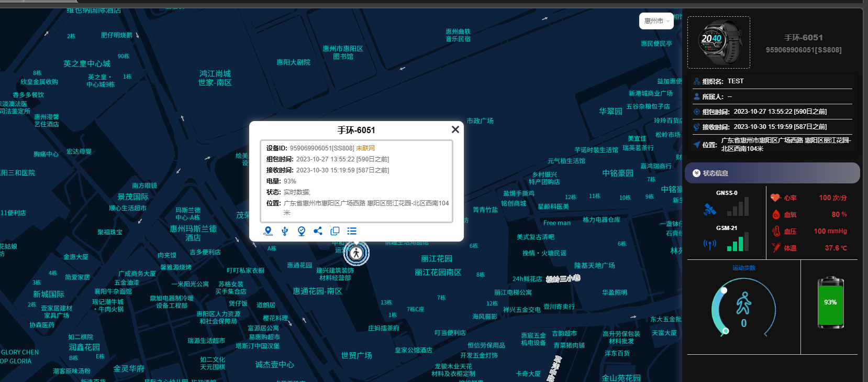This screenshot has height=382, width=868.
Task: Click the checkmark map pin icon
Action: tap(302, 231)
